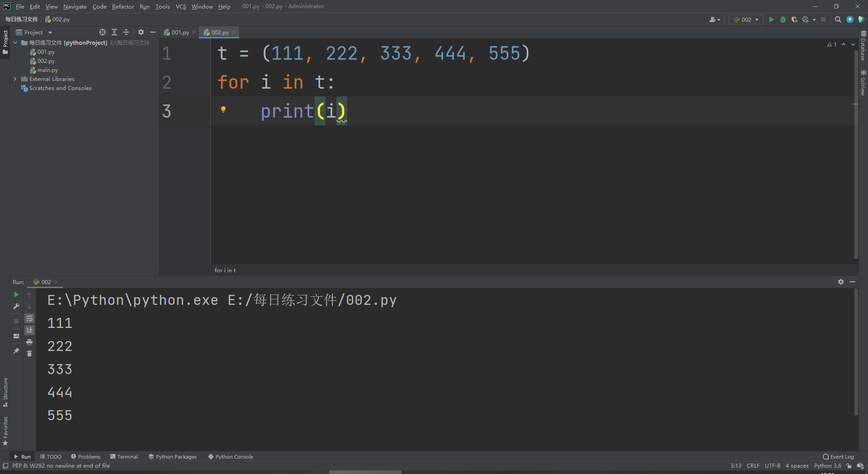Image resolution: width=868 pixels, height=474 pixels.
Task: Toggle soft-wrap in Run console
Action: coord(29,318)
